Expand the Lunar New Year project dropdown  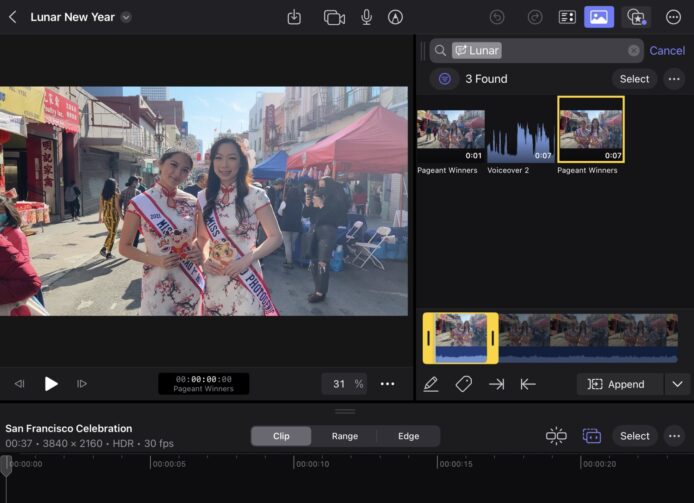point(126,17)
